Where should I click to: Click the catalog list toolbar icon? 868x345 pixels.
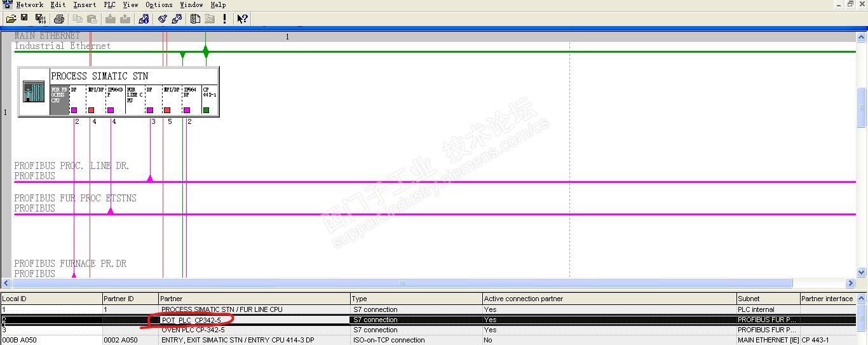(196, 19)
